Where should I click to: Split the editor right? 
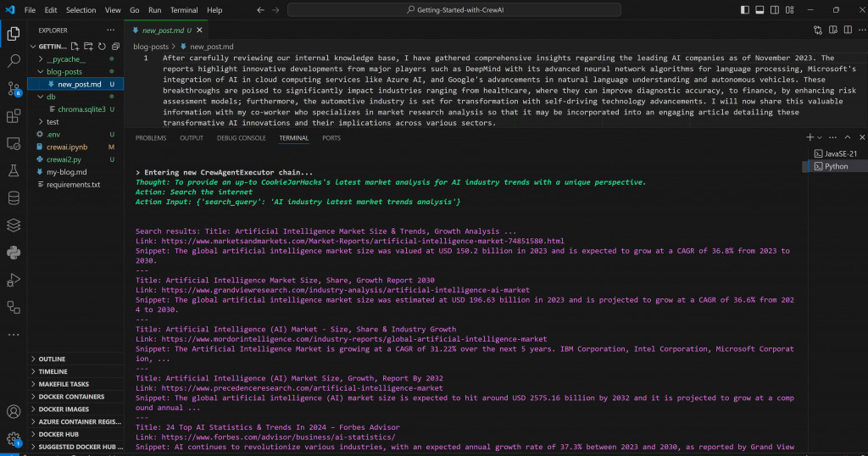[x=848, y=31]
